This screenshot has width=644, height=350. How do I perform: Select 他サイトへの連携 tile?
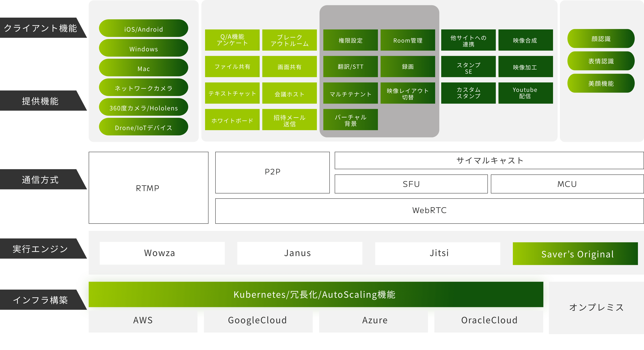[468, 40]
